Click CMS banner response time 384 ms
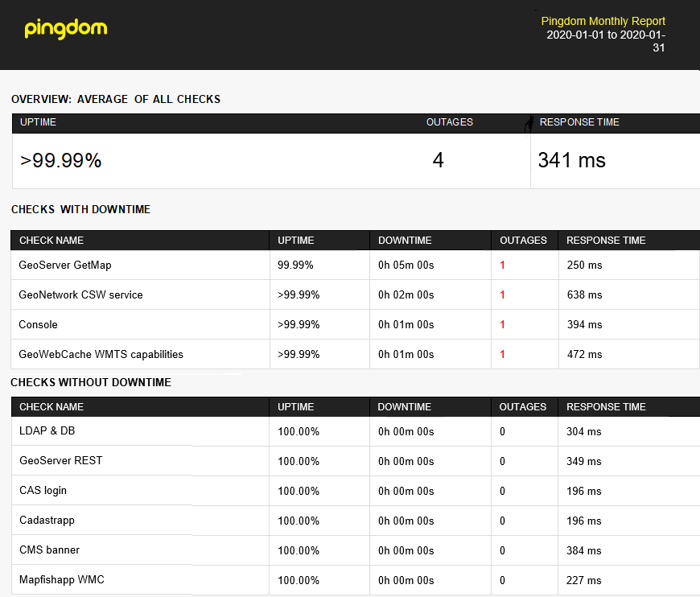The image size is (700, 597). pos(584,550)
